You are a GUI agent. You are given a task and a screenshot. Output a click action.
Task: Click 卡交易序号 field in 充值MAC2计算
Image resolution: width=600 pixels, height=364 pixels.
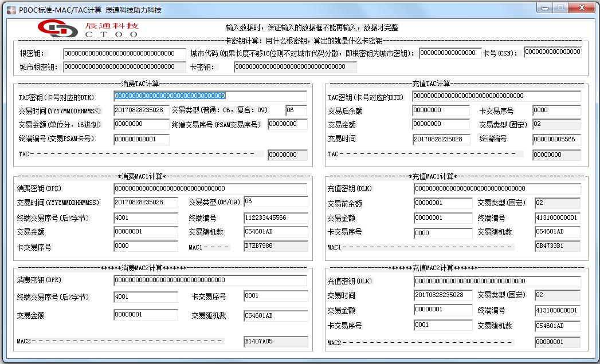(x=443, y=326)
